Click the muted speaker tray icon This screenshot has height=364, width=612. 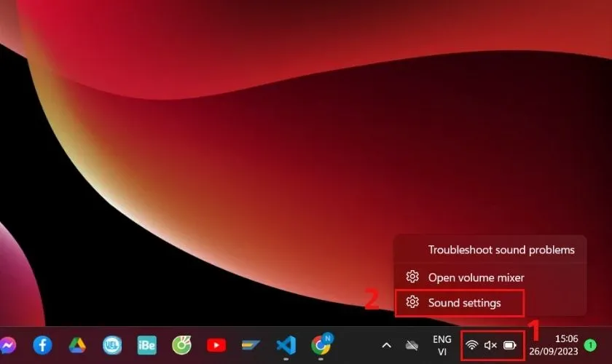(490, 345)
